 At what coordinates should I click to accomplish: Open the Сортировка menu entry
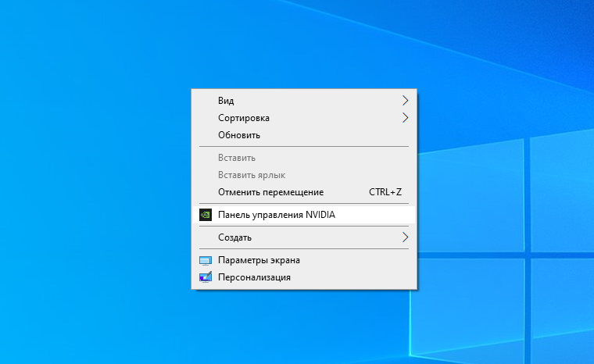click(x=304, y=118)
